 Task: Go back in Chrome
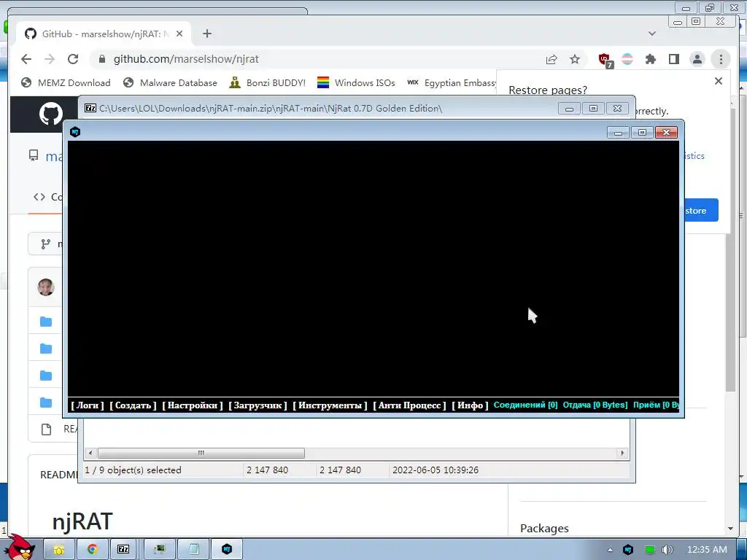26,59
